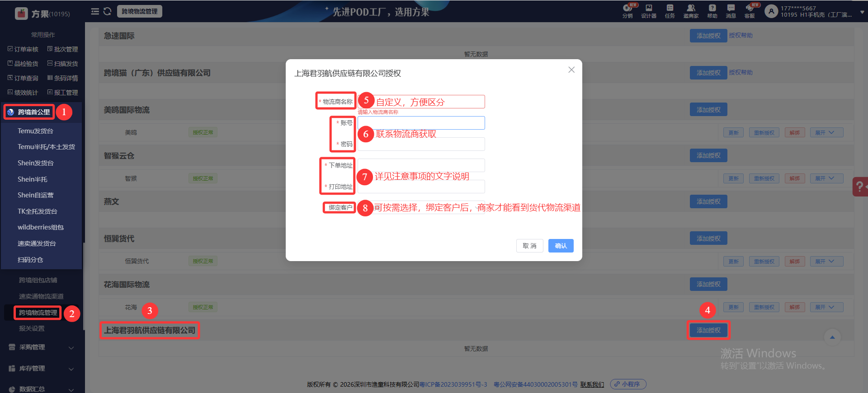Click the 方果 logo icon
Image resolution: width=868 pixels, height=393 pixels.
(x=21, y=14)
